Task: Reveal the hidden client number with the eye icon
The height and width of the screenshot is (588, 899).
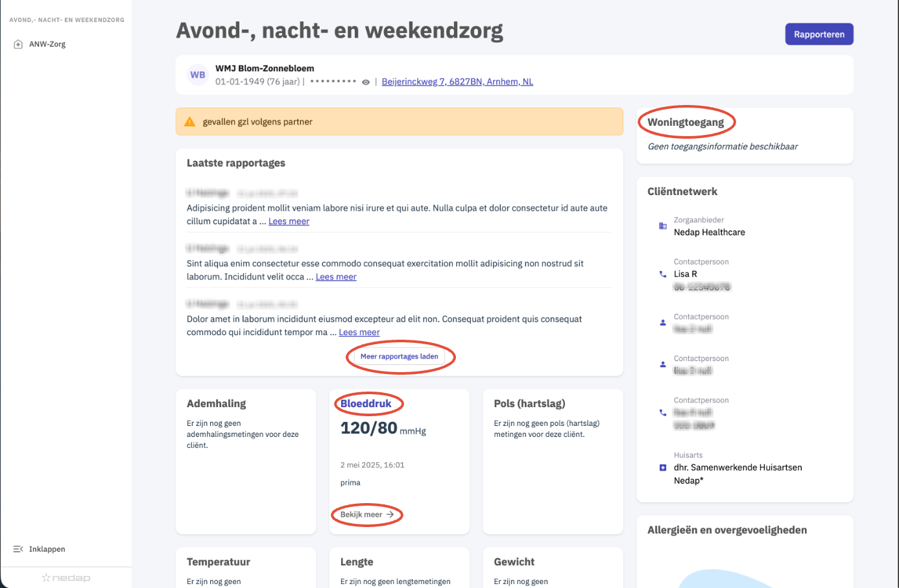Action: [366, 82]
